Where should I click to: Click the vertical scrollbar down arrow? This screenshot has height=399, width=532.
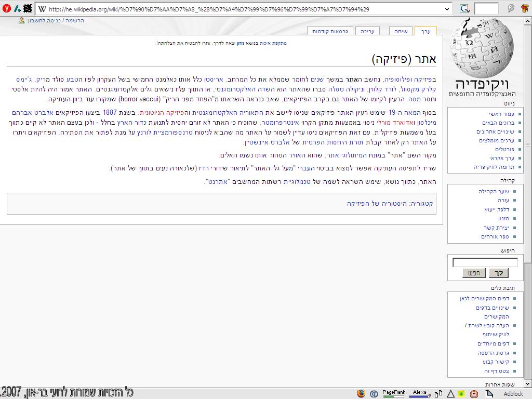click(528, 384)
